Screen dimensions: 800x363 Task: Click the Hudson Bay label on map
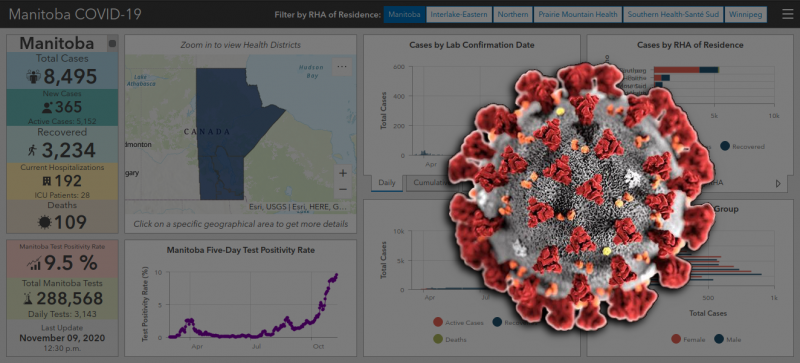(311, 71)
